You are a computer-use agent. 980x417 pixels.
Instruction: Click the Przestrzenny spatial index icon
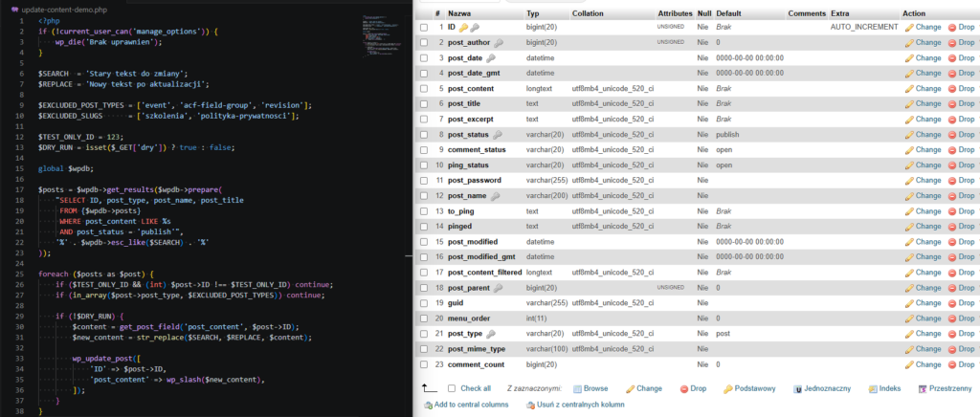click(922, 388)
